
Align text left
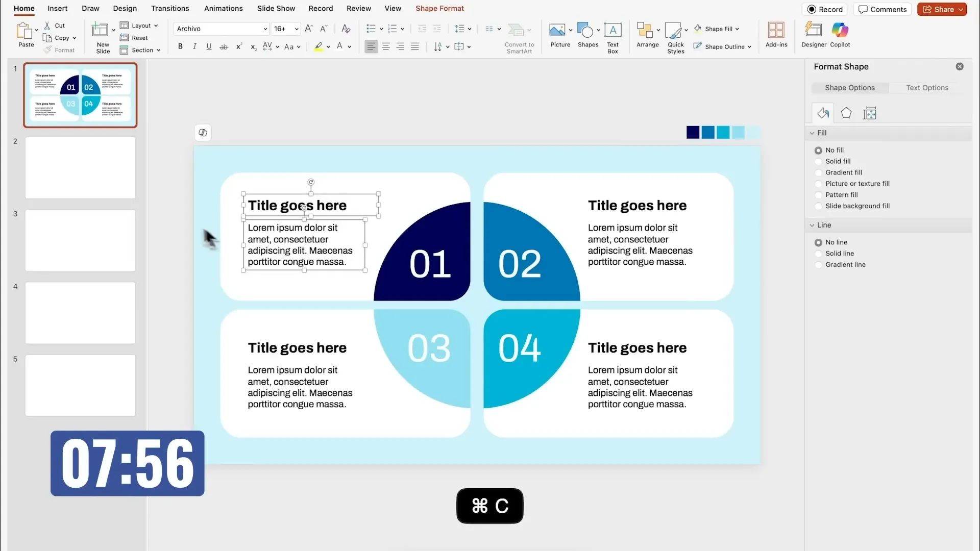tap(371, 46)
